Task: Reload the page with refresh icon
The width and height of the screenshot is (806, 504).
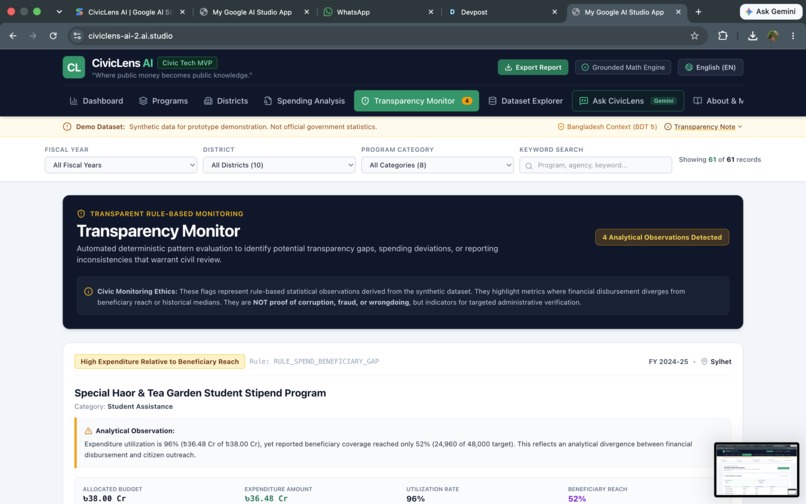Action: [x=53, y=35]
